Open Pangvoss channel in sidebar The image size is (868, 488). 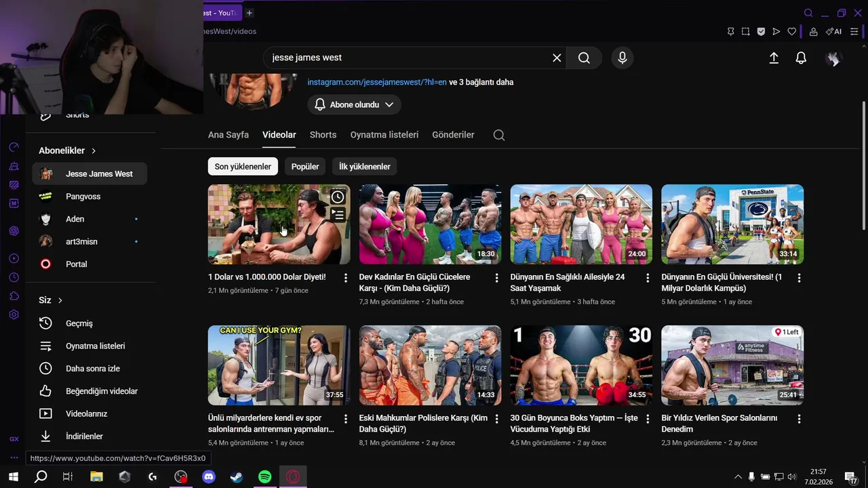point(90,197)
